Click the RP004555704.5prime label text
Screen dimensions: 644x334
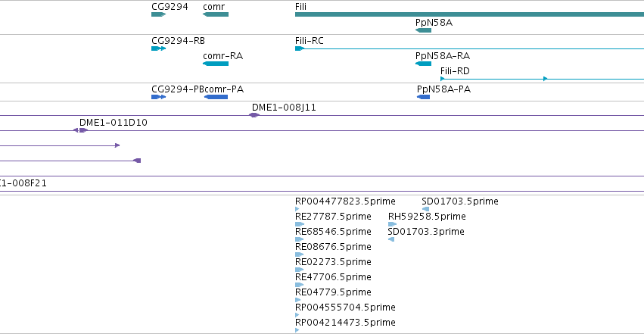pos(345,307)
